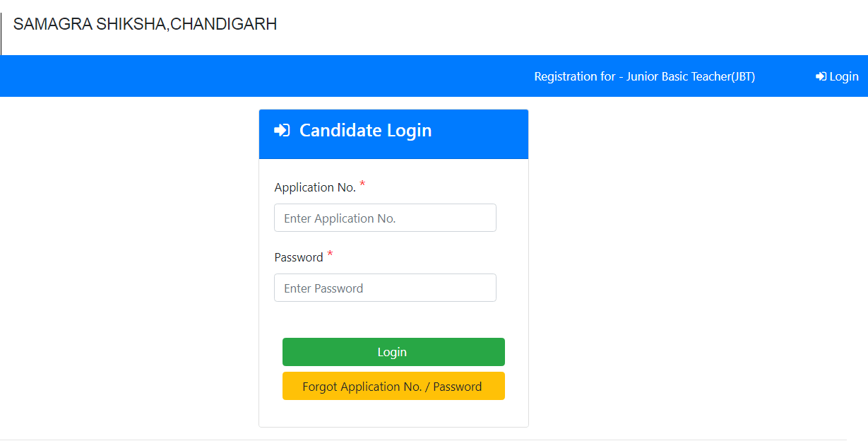Image resolution: width=868 pixels, height=441 pixels.
Task: Open Registration for Junior Basic Teacher(JBT) link
Action: click(644, 77)
